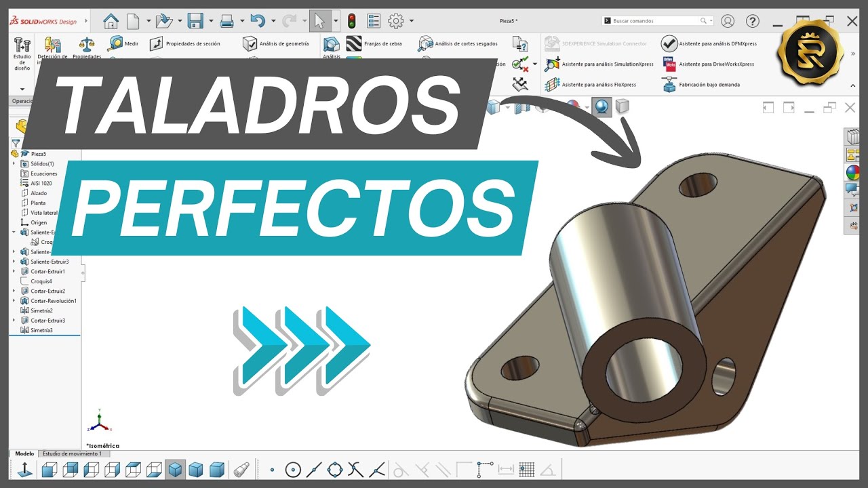Expand the Estudio de diseño dropdown arrow

click(22, 89)
